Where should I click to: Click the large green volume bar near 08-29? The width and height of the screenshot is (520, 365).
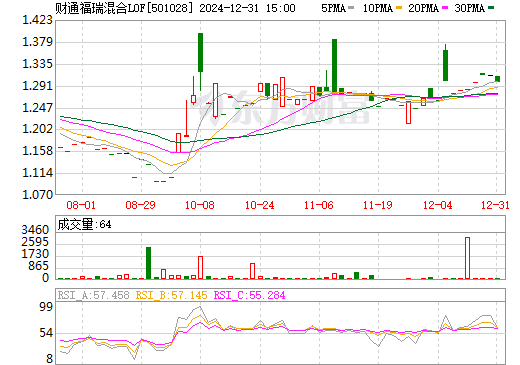tap(148, 263)
